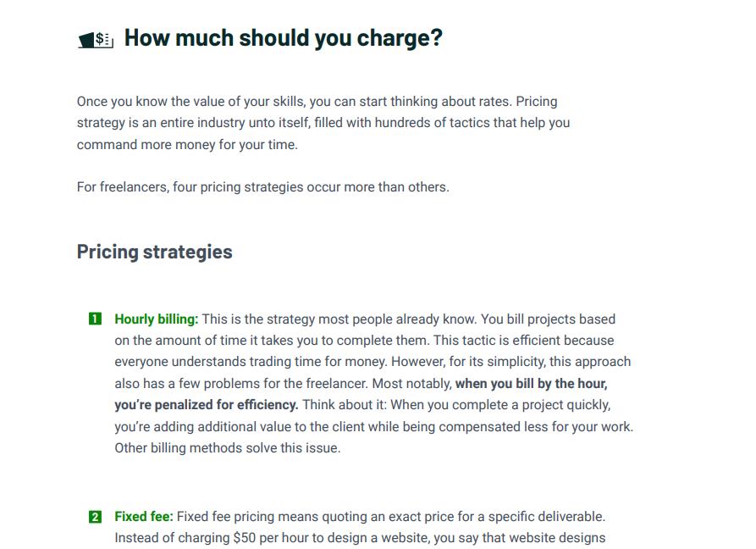Click bold text "when you bill by the hour"

coord(531,384)
